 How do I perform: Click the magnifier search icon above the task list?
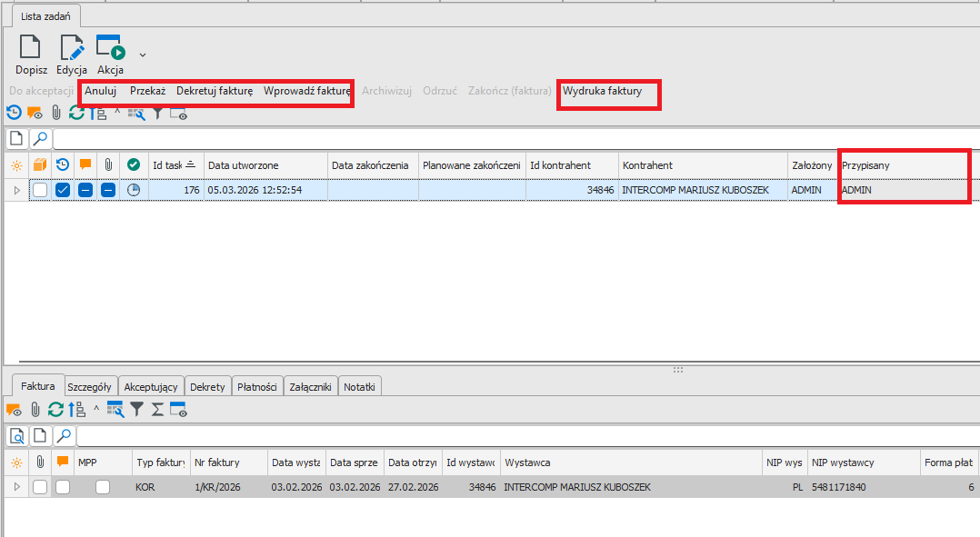tap(40, 139)
